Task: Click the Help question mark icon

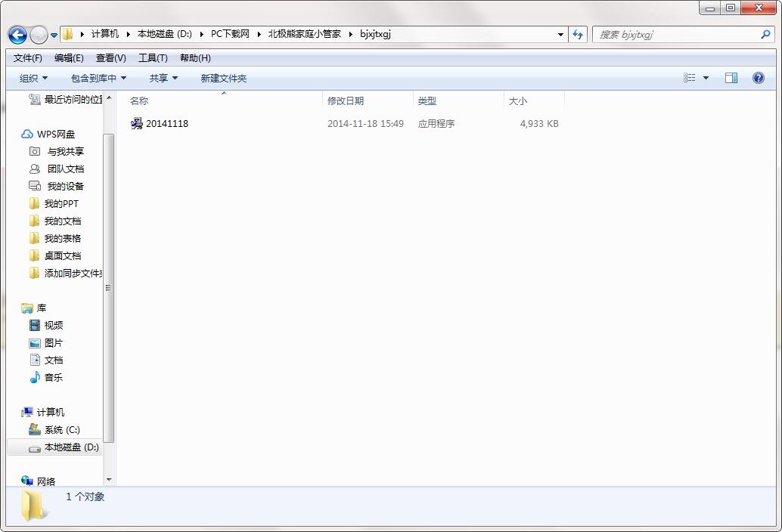Action: click(758, 77)
